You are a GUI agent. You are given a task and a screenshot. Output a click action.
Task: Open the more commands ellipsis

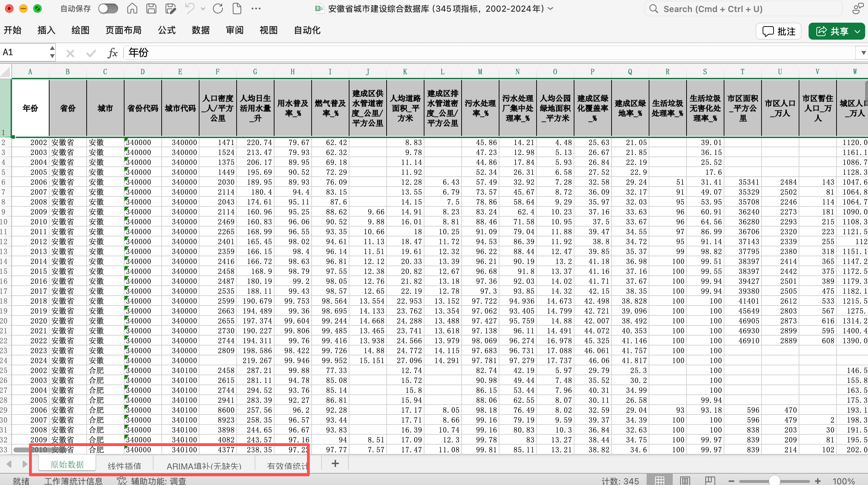256,8
